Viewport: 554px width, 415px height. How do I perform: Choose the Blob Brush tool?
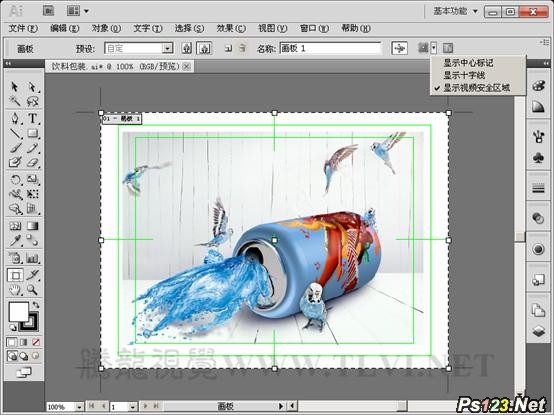pyautogui.click(x=14, y=162)
